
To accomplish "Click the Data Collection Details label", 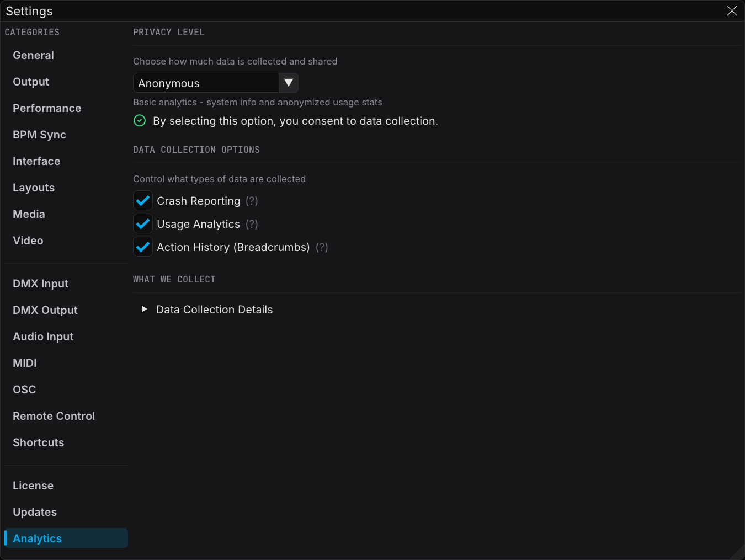I will [215, 310].
